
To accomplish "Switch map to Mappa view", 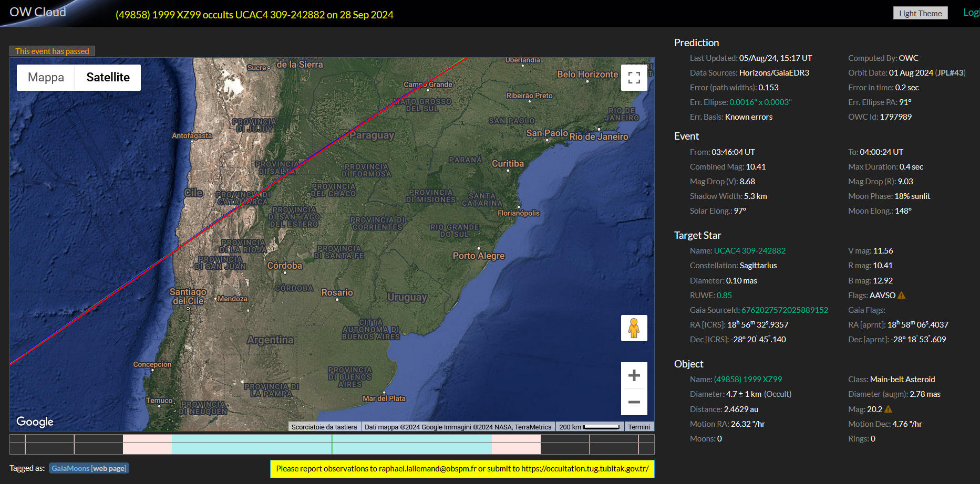I will pyautogui.click(x=46, y=78).
